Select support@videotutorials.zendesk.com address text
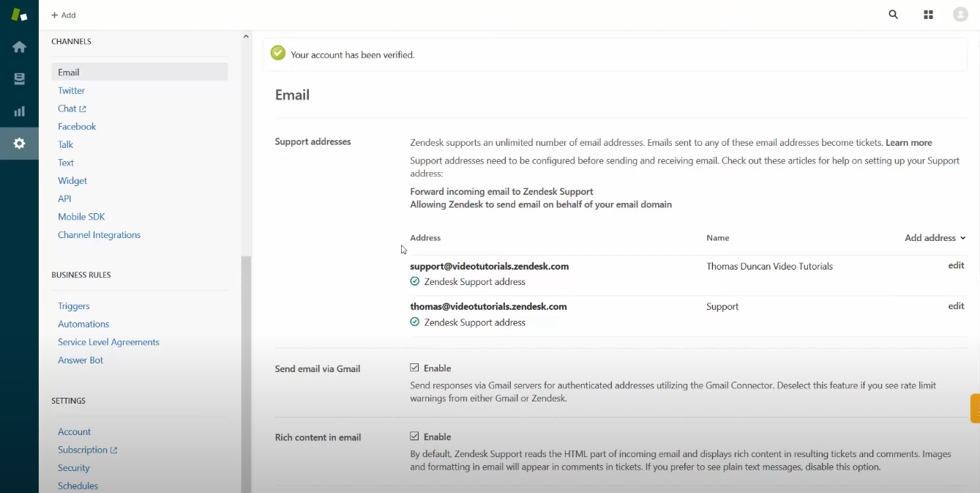The width and height of the screenshot is (980, 493). 490,266
